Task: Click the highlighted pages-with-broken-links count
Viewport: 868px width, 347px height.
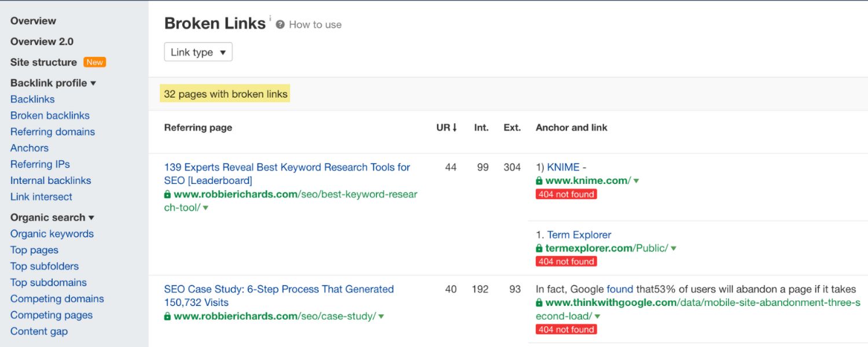Action: tap(225, 94)
